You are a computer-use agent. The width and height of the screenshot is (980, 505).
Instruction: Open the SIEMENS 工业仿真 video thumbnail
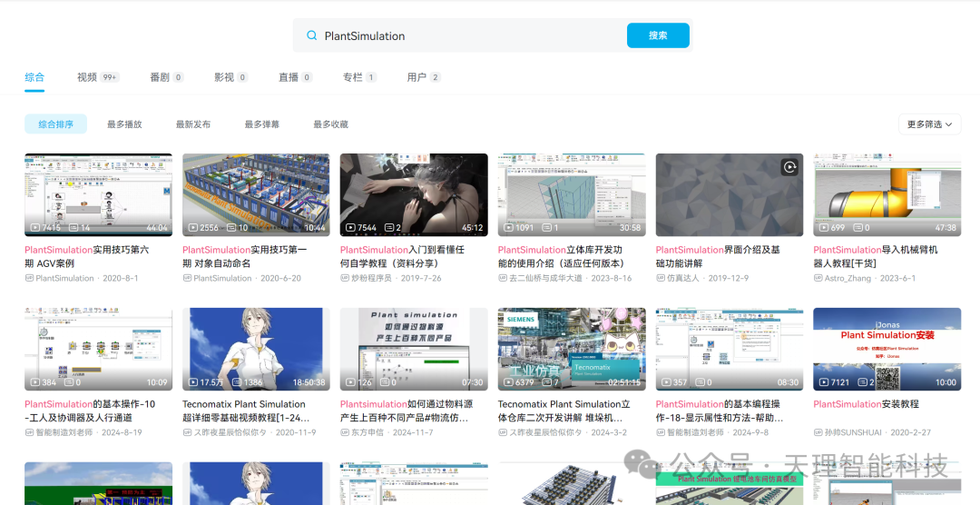pyautogui.click(x=572, y=349)
